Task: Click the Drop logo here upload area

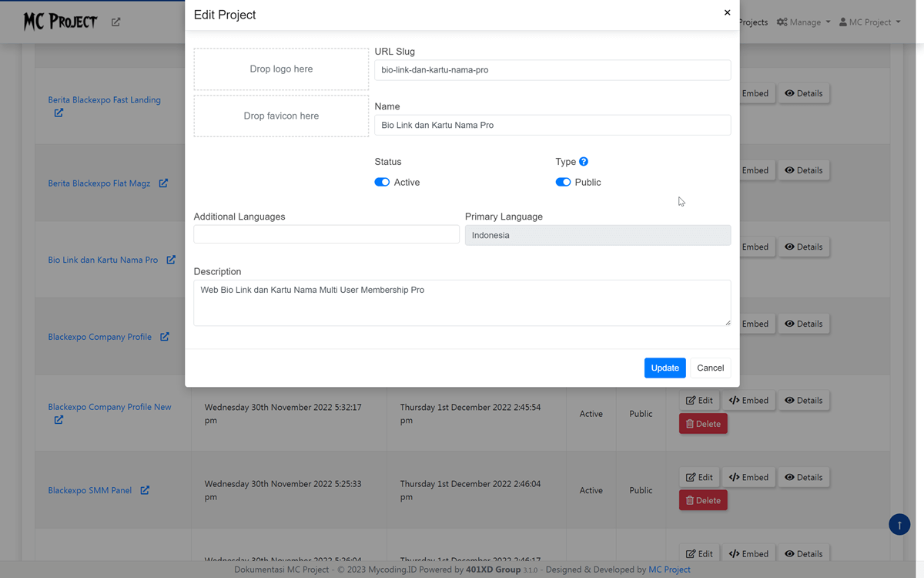Action: pos(281,69)
